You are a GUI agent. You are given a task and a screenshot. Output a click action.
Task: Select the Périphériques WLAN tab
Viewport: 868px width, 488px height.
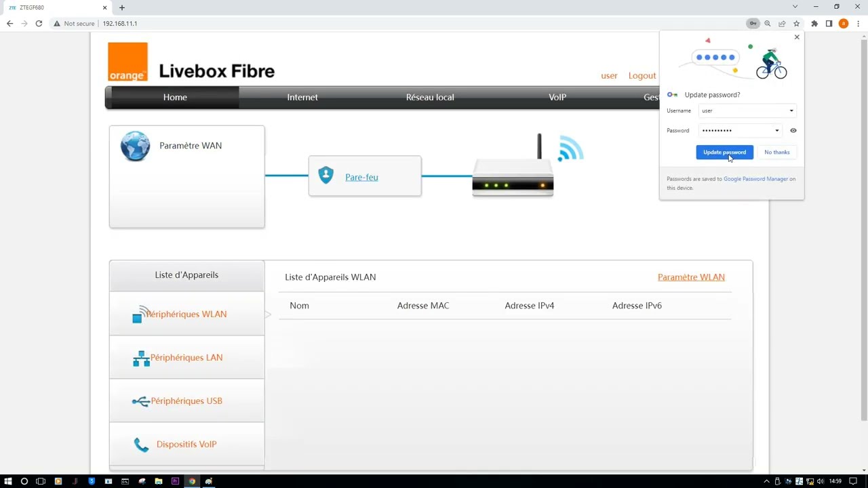click(186, 314)
